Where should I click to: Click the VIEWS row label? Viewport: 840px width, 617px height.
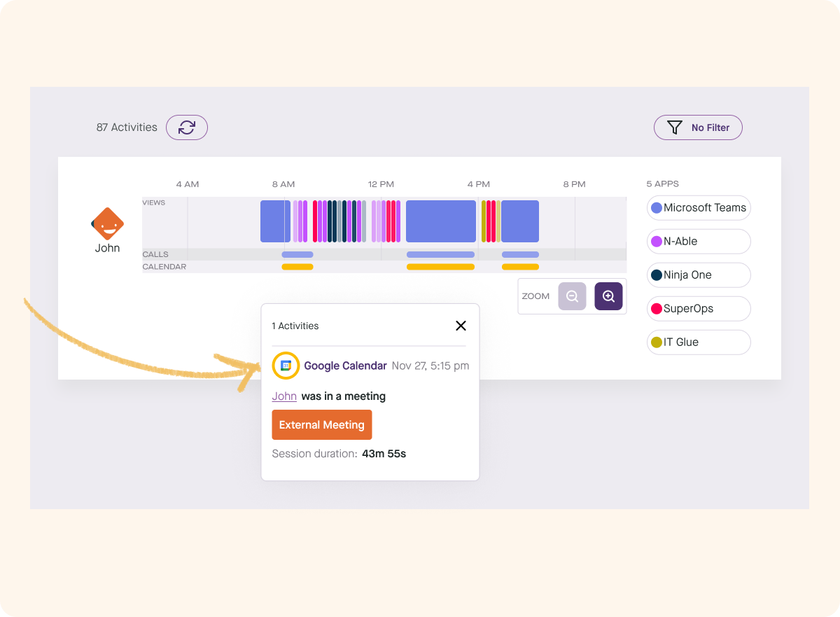pos(154,202)
